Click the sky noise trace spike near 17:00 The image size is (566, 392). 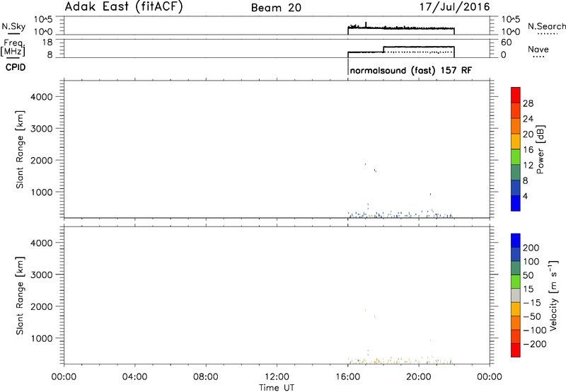click(x=366, y=25)
